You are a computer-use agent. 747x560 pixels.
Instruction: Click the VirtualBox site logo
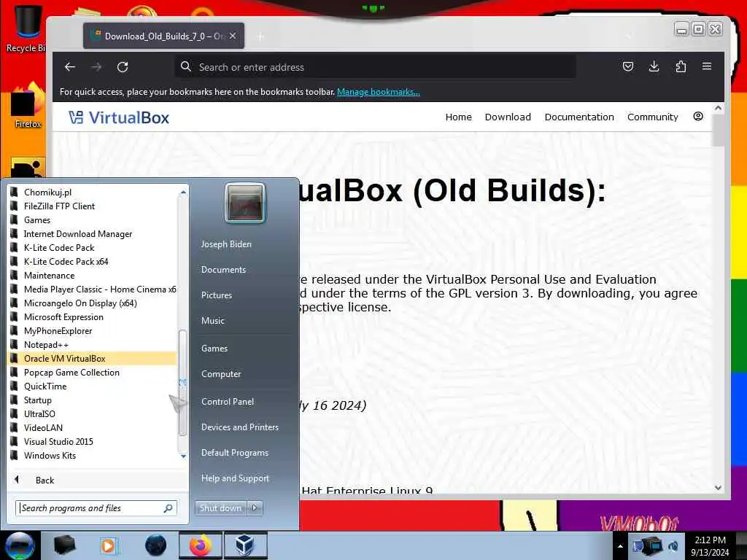coord(119,117)
